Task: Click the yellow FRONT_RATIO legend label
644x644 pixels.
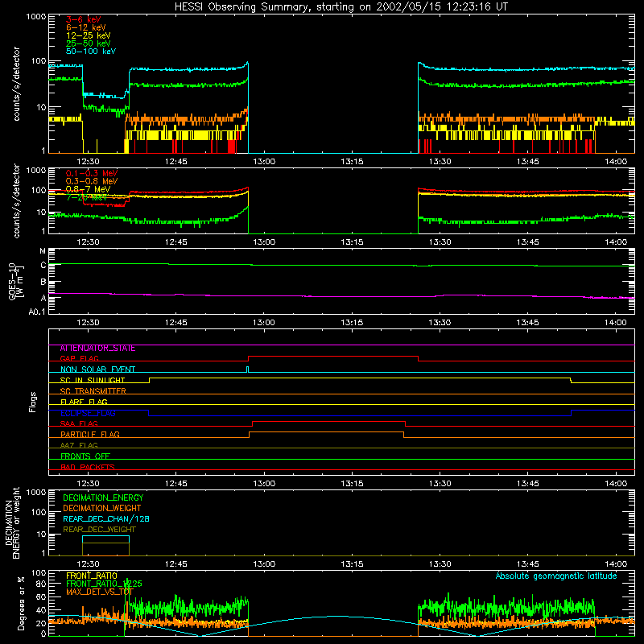Action: tap(92, 576)
